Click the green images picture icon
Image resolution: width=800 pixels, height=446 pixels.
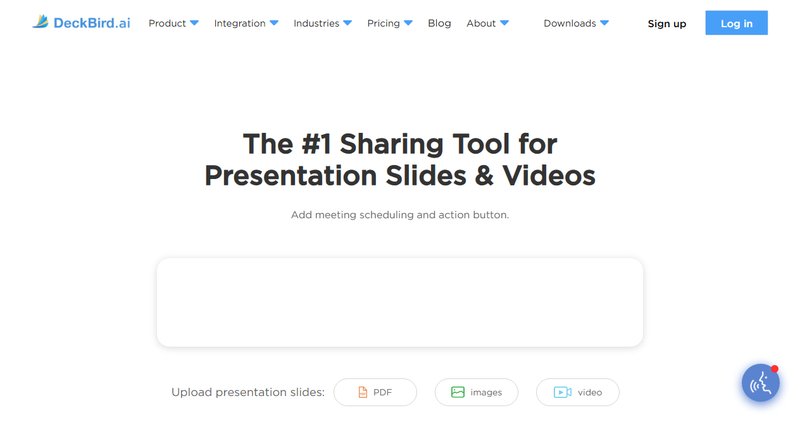[x=458, y=392]
